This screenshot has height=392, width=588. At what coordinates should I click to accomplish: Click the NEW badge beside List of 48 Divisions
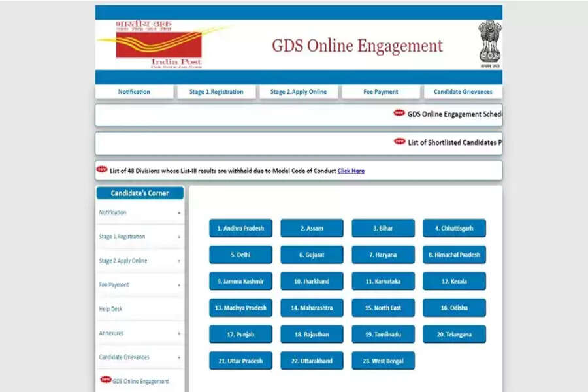click(x=102, y=170)
